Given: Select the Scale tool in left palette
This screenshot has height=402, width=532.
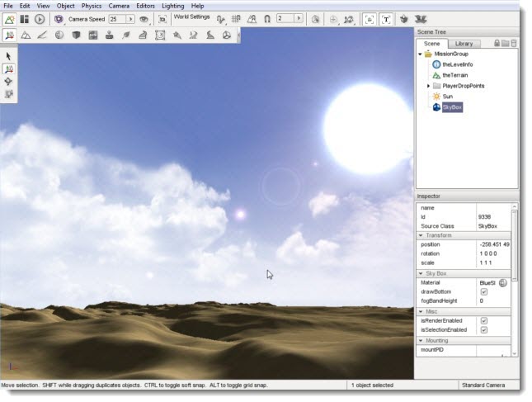Looking at the screenshot, I should click(x=8, y=93).
